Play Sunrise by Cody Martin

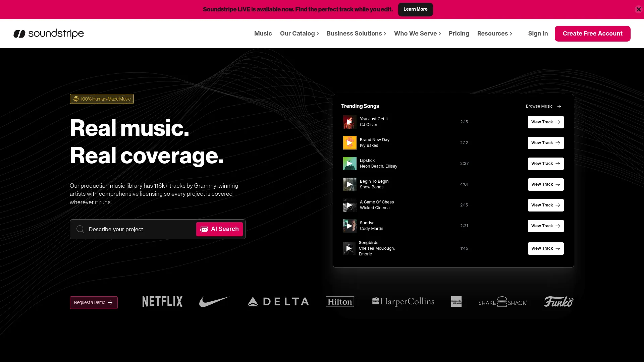350,226
